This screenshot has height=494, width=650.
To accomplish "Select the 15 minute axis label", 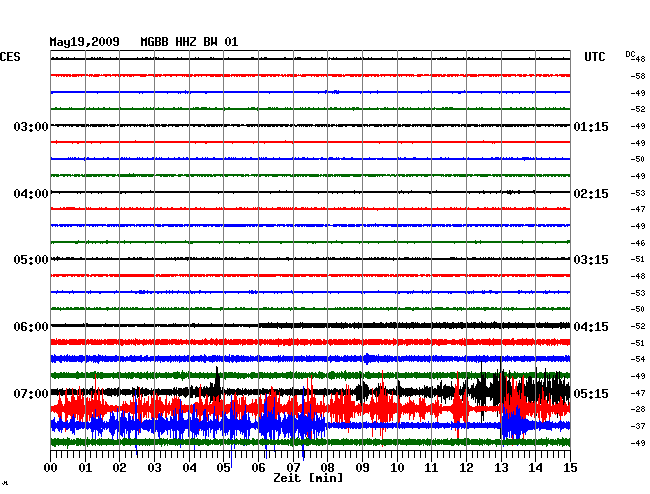I will tap(570, 468).
